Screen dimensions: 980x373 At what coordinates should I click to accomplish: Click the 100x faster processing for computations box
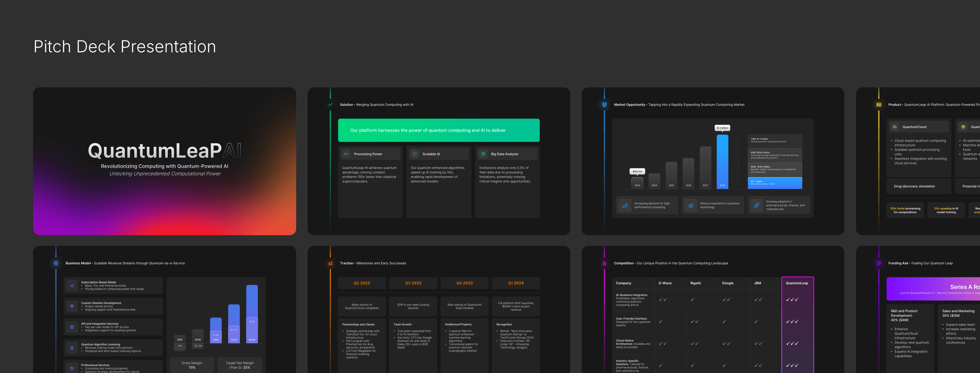click(x=905, y=210)
